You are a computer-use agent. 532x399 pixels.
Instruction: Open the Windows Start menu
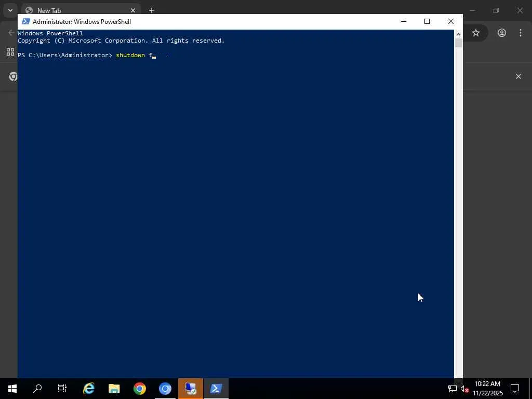(12, 389)
